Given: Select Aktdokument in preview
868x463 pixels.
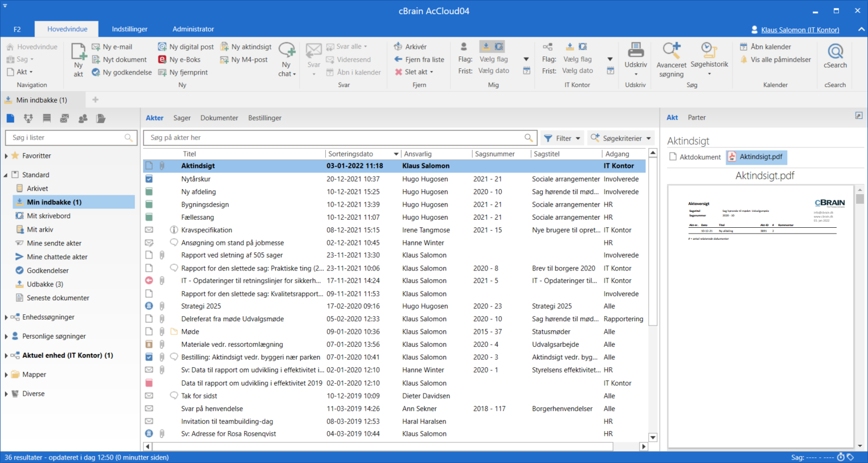Looking at the screenshot, I should 695,157.
